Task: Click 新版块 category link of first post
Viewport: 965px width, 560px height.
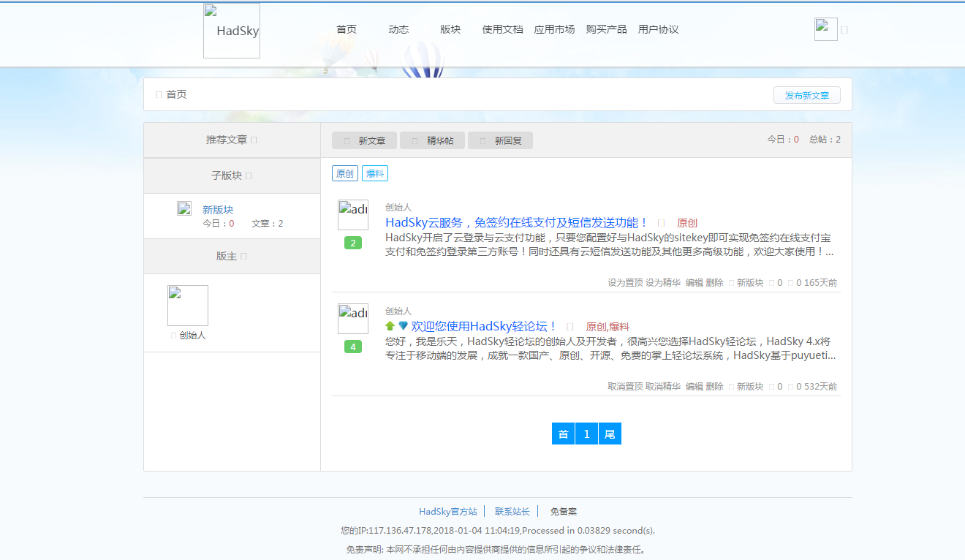Action: coord(749,283)
